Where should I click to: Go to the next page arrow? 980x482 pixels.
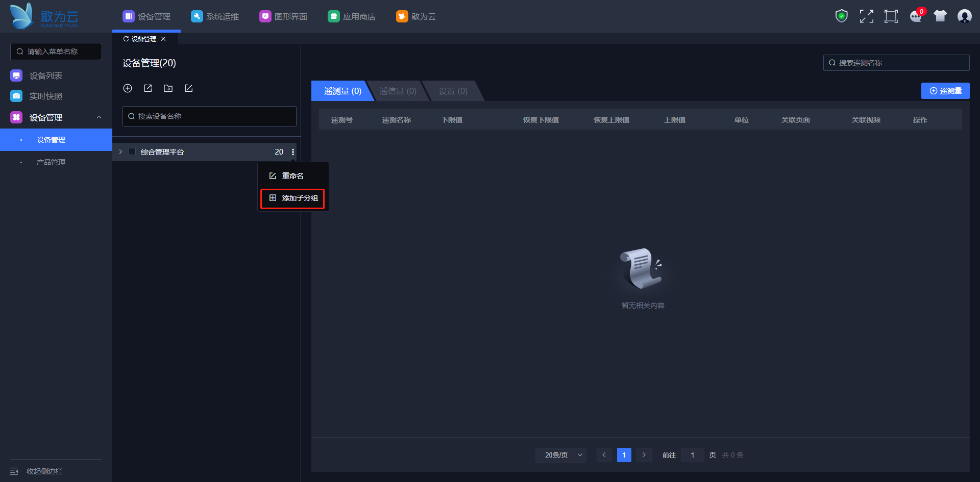[644, 455]
